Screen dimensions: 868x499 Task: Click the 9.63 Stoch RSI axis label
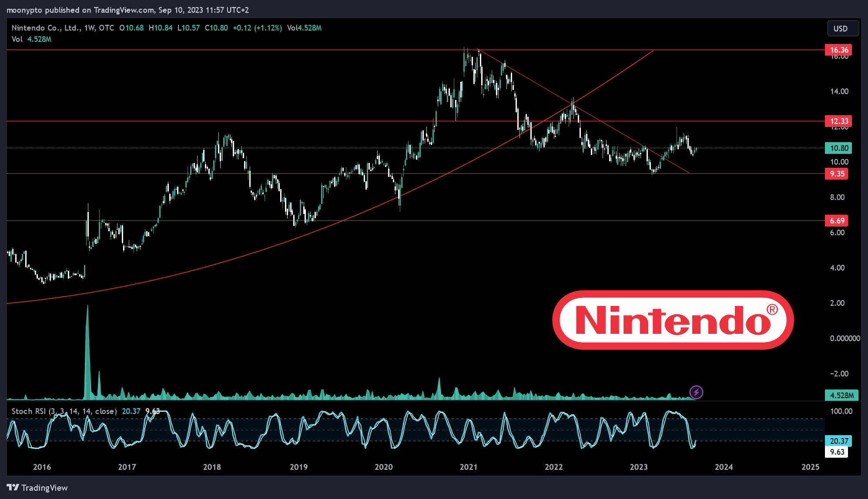coord(837,452)
